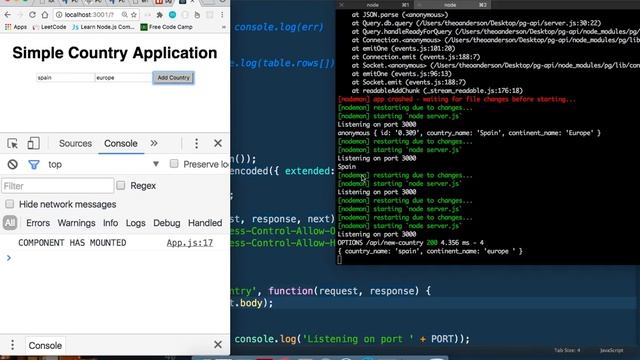Filter console by Handled
This screenshot has height=360, width=640.
tap(205, 223)
